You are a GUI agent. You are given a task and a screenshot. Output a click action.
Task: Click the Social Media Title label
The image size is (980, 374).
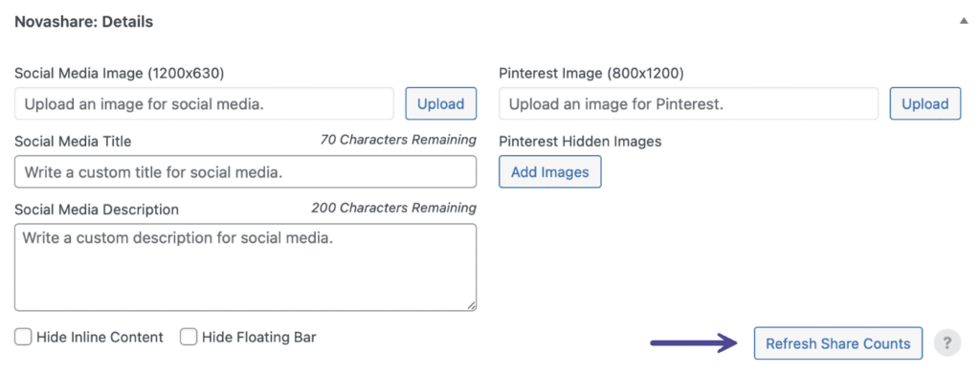pos(73,142)
